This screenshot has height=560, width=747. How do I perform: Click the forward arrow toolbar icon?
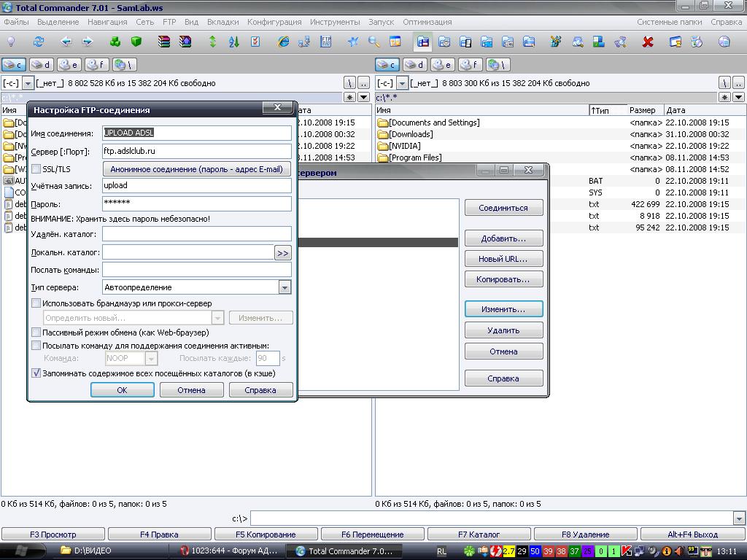tap(88, 42)
